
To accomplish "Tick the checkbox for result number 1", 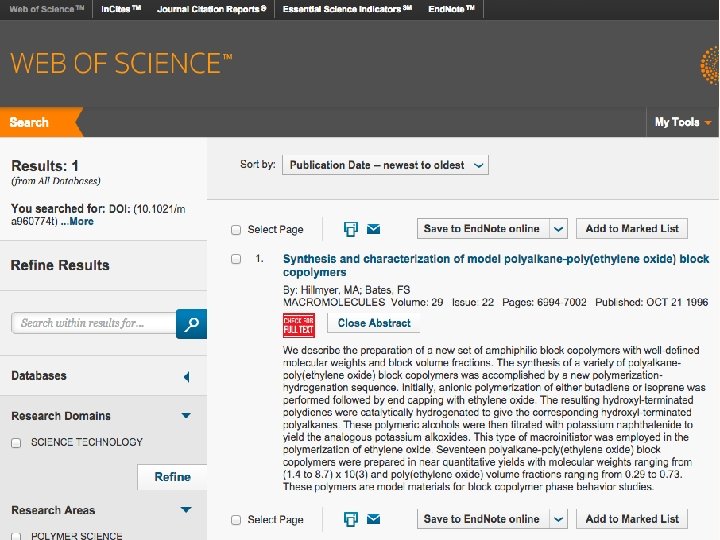I will tap(236, 259).
